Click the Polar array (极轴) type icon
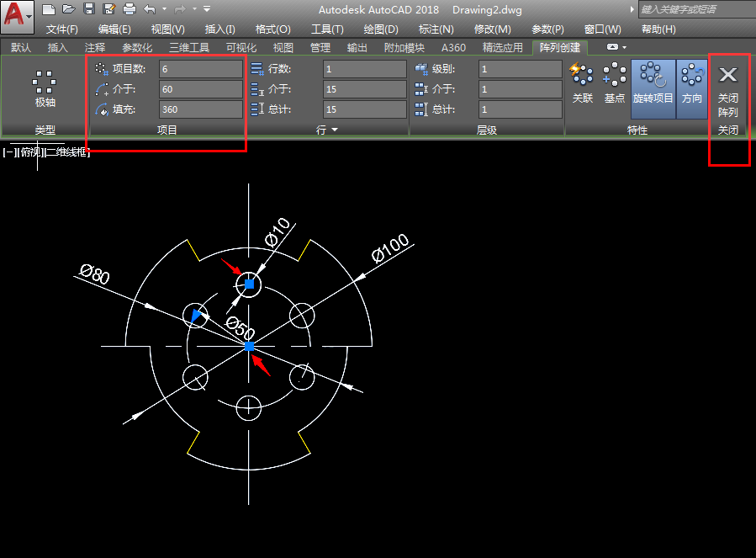 point(45,88)
